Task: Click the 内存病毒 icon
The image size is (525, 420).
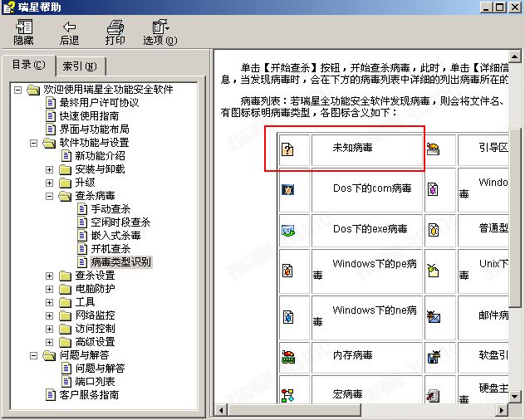Action: [288, 357]
